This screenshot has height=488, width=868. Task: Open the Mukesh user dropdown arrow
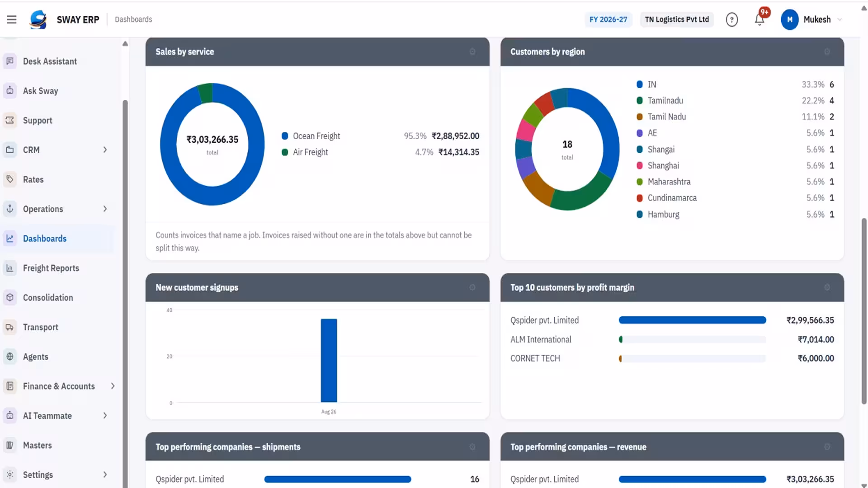(840, 19)
